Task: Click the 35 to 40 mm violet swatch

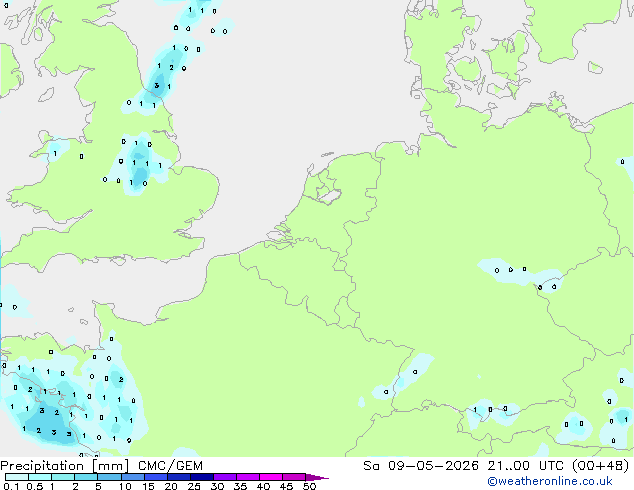Action: [x=247, y=477]
